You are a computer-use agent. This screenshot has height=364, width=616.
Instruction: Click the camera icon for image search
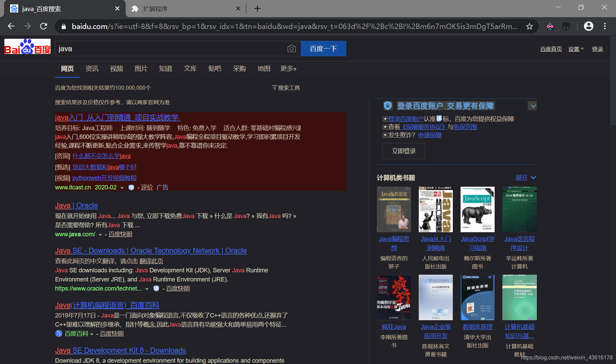(291, 49)
